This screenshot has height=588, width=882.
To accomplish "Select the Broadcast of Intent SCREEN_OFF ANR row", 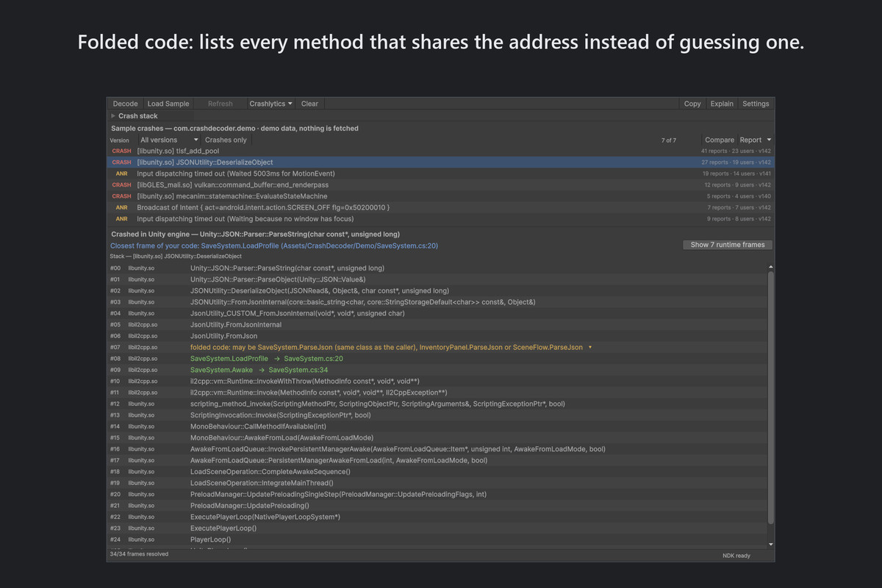I will [440, 207].
